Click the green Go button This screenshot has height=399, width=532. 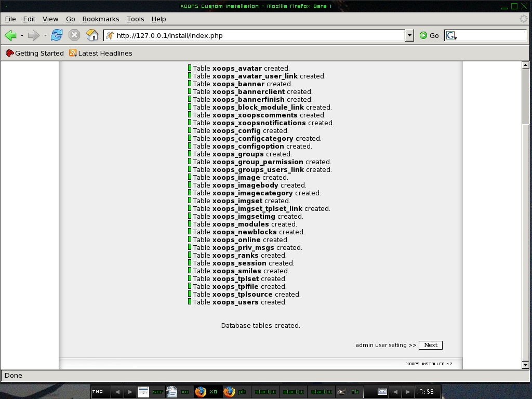point(429,35)
